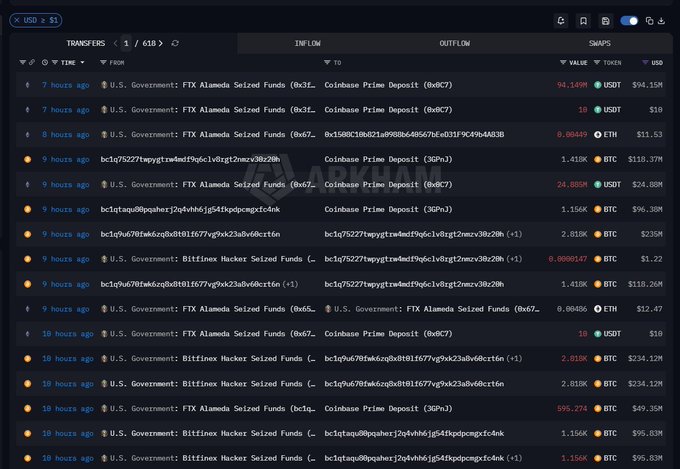Go to previous page of transfers
The width and height of the screenshot is (680, 469).
pyautogui.click(x=115, y=43)
